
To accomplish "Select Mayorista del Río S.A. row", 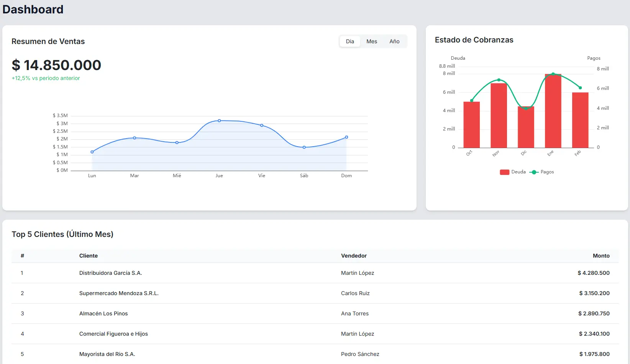I will (107, 354).
